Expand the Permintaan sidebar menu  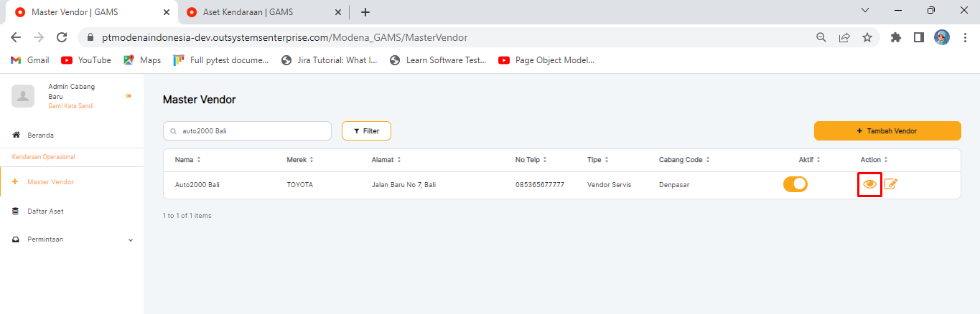[x=130, y=239]
